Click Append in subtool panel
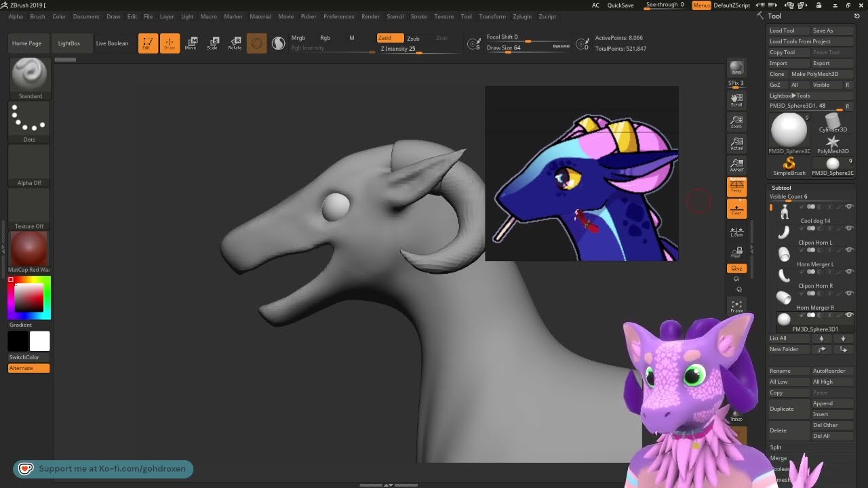 (832, 403)
